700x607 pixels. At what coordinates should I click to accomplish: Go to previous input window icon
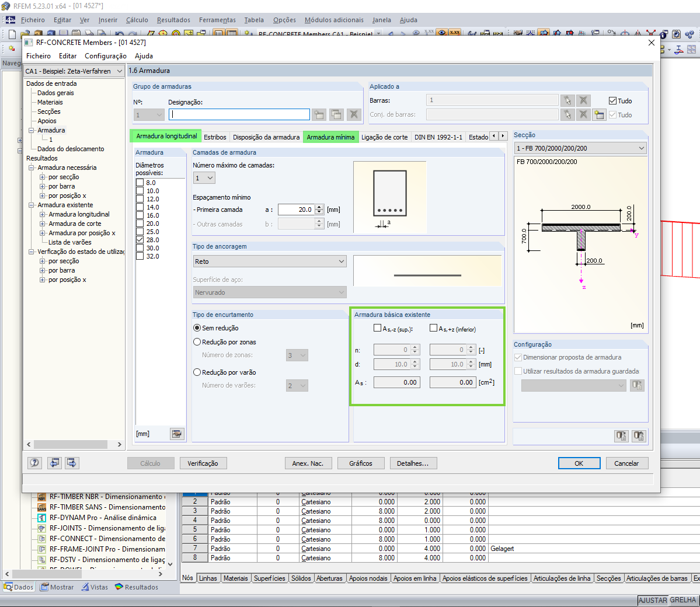(x=54, y=463)
